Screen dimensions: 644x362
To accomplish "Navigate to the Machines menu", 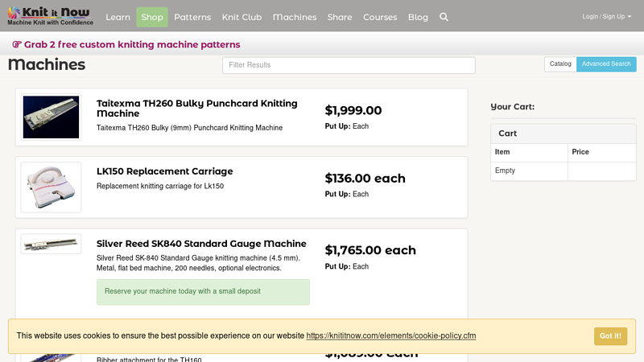I will tap(295, 17).
